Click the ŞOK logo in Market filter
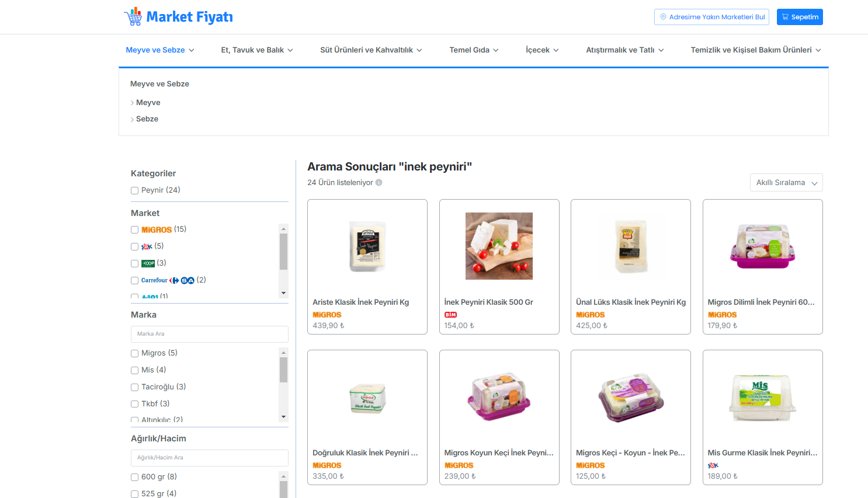The width and height of the screenshot is (868, 498). (147, 247)
